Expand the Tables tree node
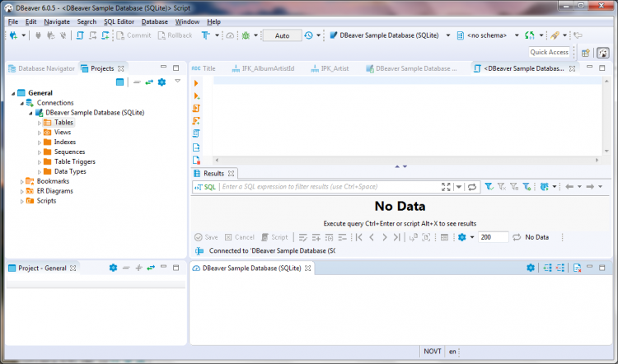The width and height of the screenshot is (618, 364). 40,123
